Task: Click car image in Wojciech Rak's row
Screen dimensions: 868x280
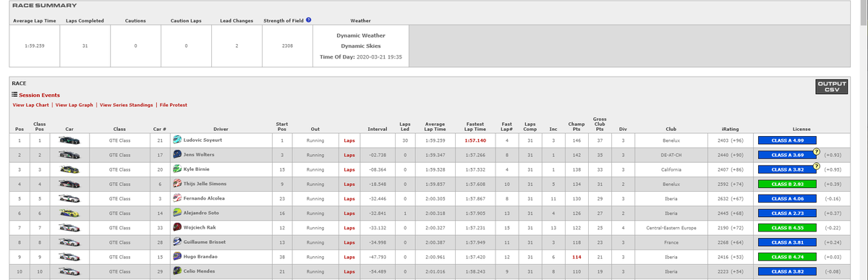Action: pos(70,226)
